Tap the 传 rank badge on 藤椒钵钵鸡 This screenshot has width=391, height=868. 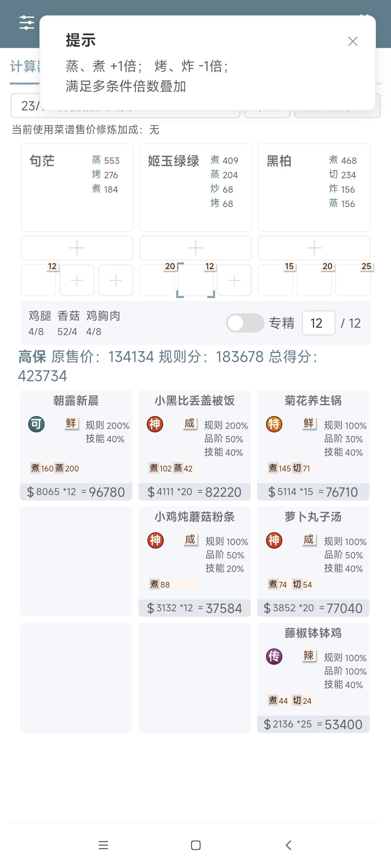click(x=274, y=656)
